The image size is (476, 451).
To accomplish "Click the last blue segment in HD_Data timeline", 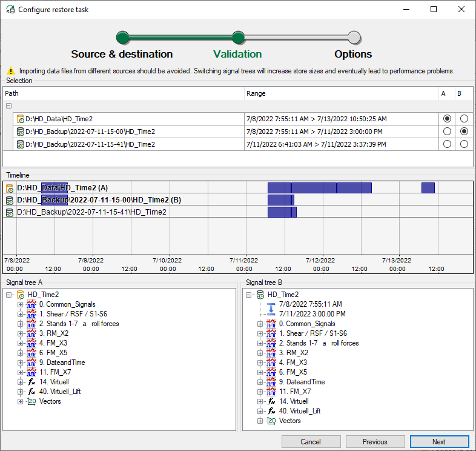I will tap(428, 188).
